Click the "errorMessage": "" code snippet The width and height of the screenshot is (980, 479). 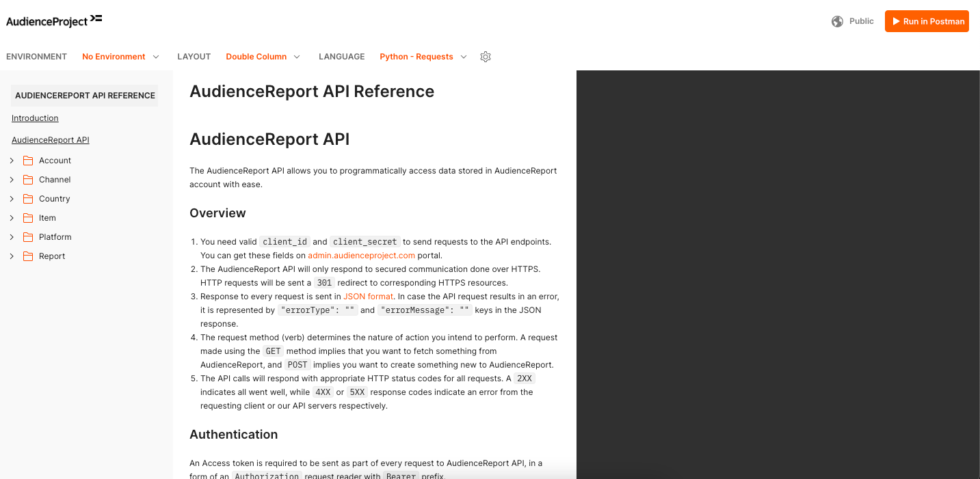[x=425, y=310]
